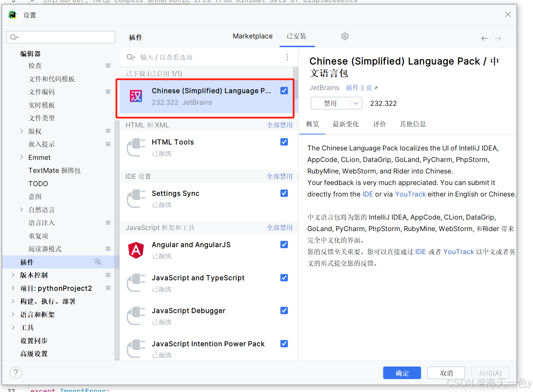Toggle the JavaScript and TypeScript checkbox
This screenshot has width=533, height=392.
(x=284, y=278)
